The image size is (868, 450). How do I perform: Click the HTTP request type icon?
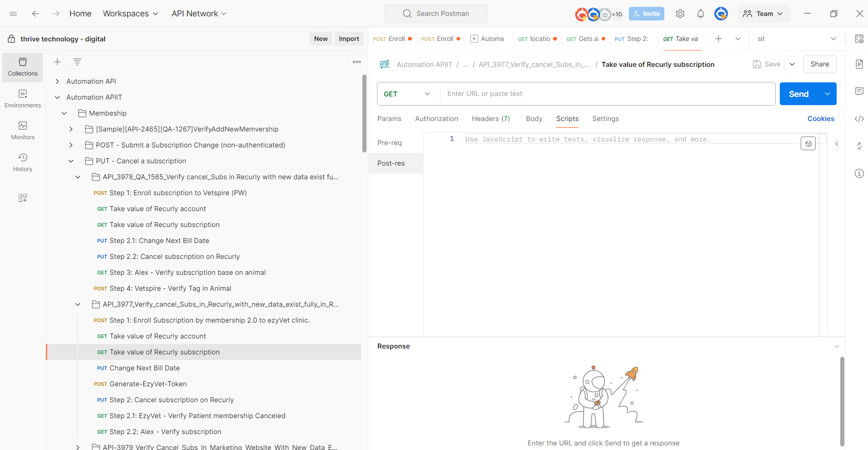click(x=385, y=64)
